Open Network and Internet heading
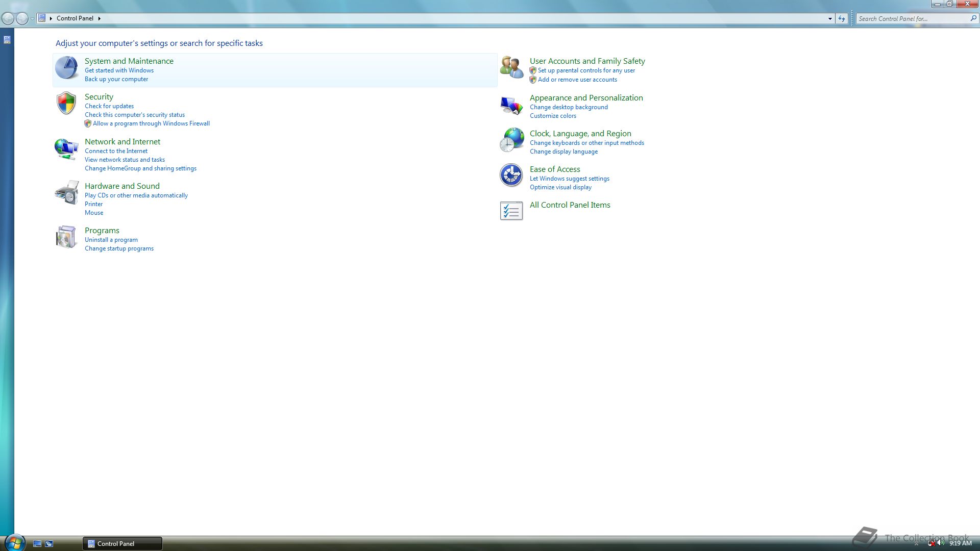The height and width of the screenshot is (551, 980). 122,141
